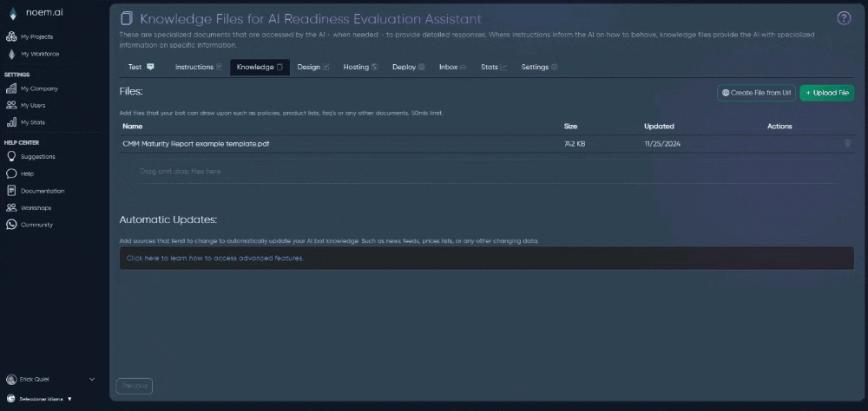Viewport: 868px width, 411px height.
Task: Open the Suggestions lightbulb item
Action: pos(37,157)
